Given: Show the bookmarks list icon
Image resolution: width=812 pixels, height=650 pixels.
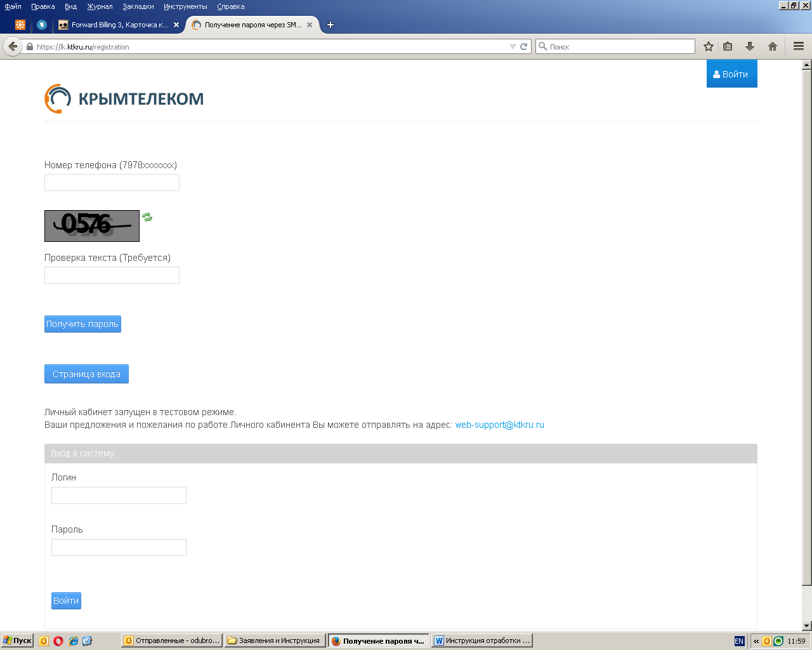Looking at the screenshot, I should [x=728, y=46].
